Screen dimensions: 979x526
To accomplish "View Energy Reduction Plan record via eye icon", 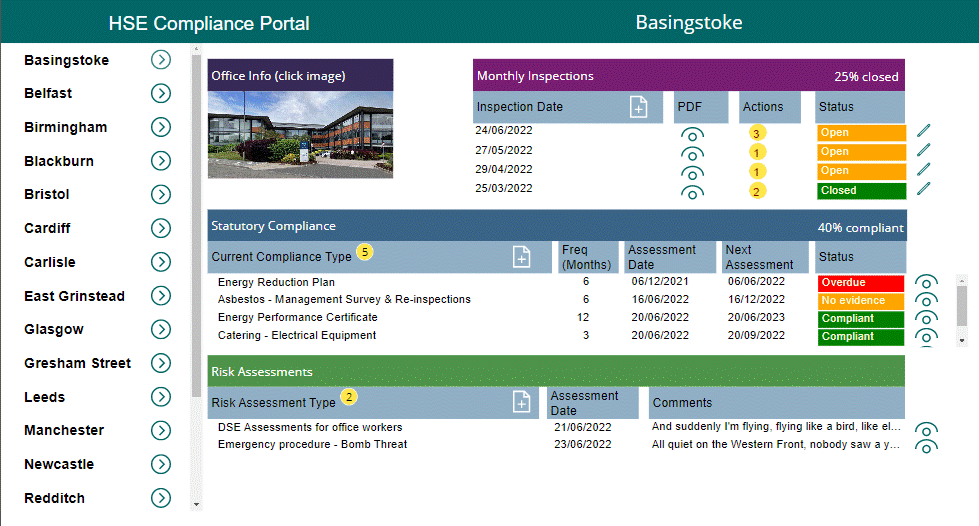I will point(926,282).
